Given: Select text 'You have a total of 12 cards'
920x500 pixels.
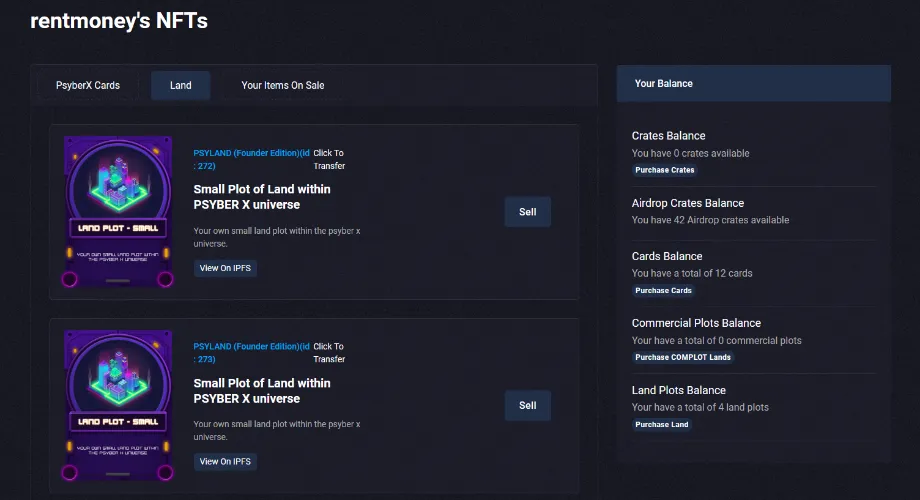Looking at the screenshot, I should [x=692, y=273].
